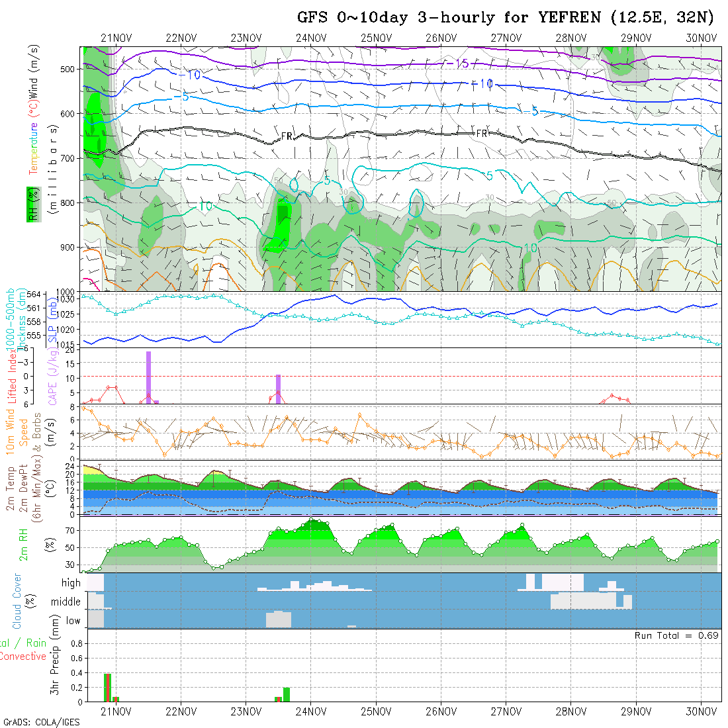Click the 30NOV label on the top axis
The image size is (728, 728).
pyautogui.click(x=700, y=38)
